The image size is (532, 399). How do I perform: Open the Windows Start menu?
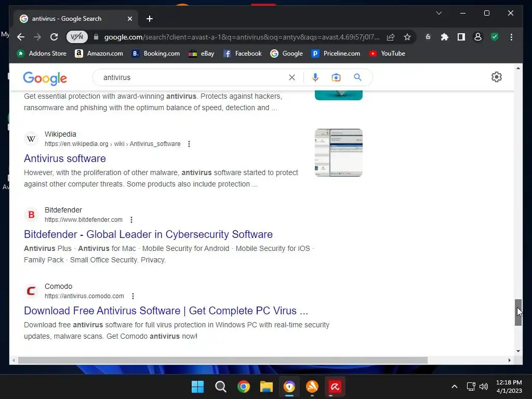[197, 387]
